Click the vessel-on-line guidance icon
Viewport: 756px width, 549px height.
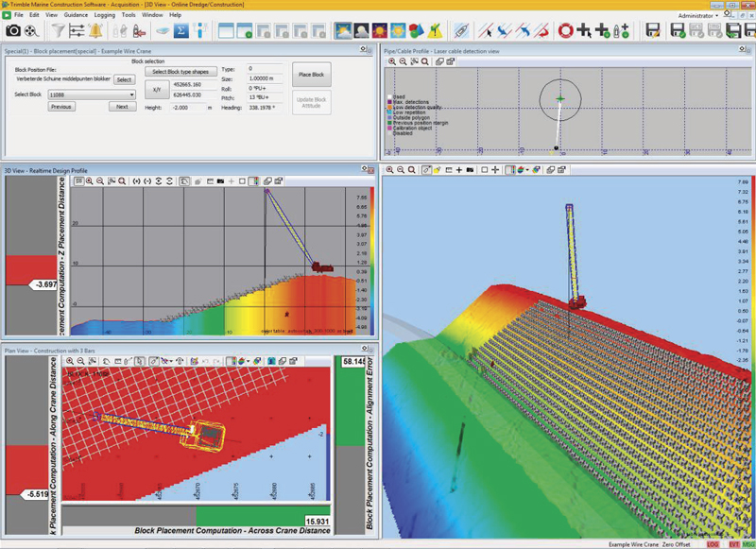(461, 31)
